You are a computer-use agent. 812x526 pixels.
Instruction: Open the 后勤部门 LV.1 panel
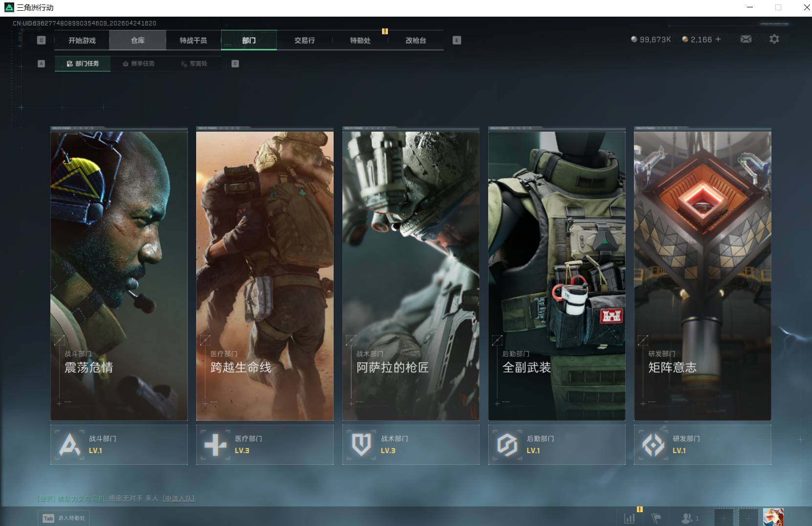click(x=557, y=445)
